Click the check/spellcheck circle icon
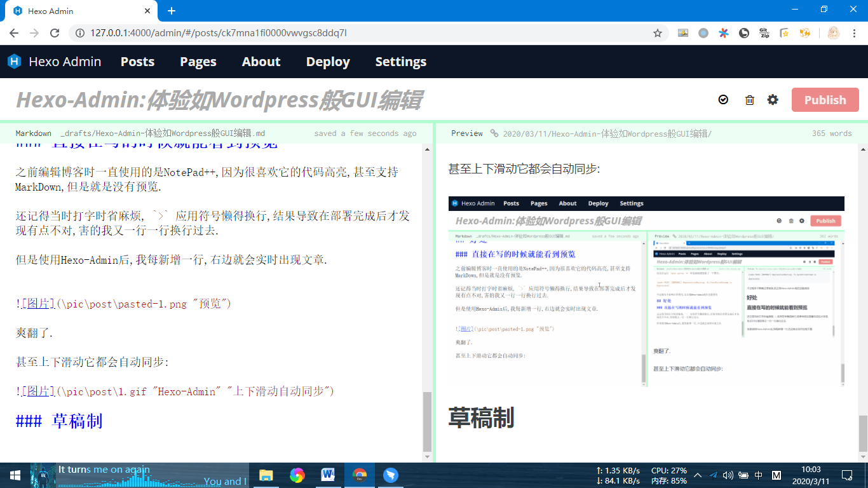 (x=723, y=100)
